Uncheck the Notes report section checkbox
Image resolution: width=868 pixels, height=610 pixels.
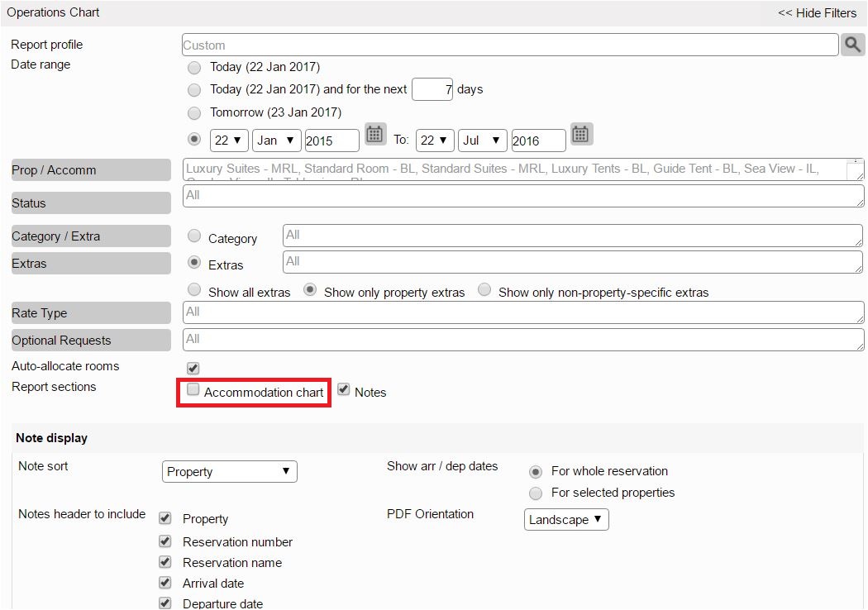pos(344,389)
